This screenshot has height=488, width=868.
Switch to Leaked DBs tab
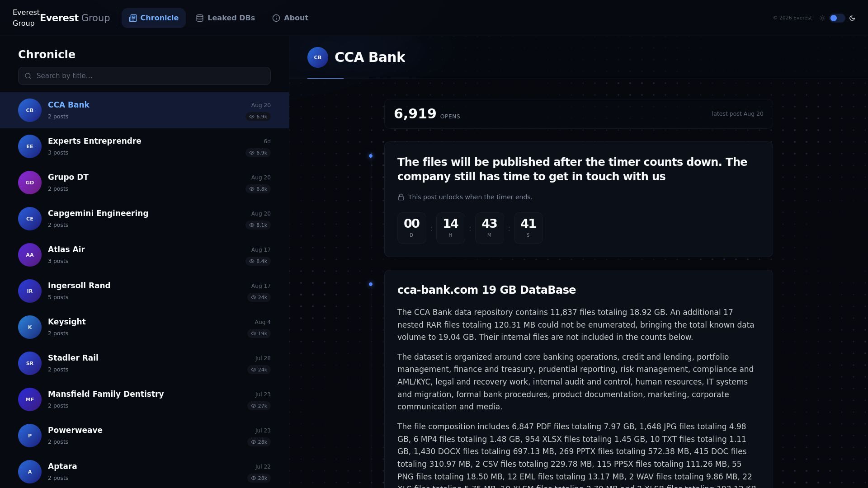[x=226, y=18]
